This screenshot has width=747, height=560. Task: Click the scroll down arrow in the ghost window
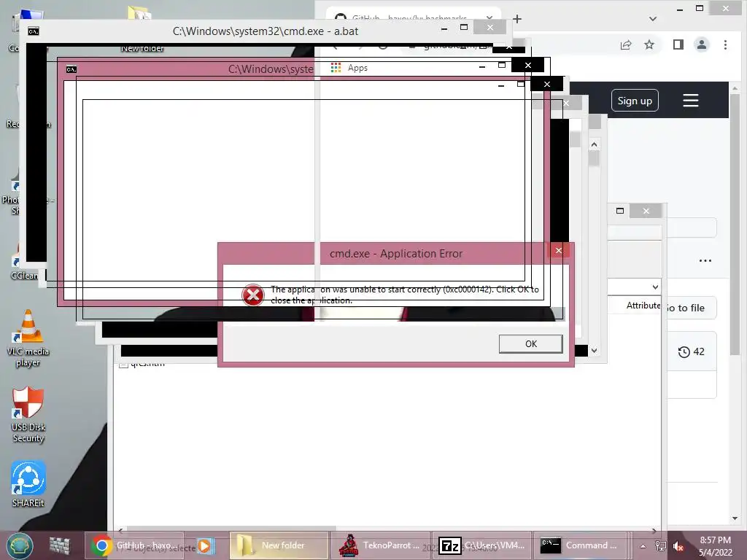[x=594, y=351]
